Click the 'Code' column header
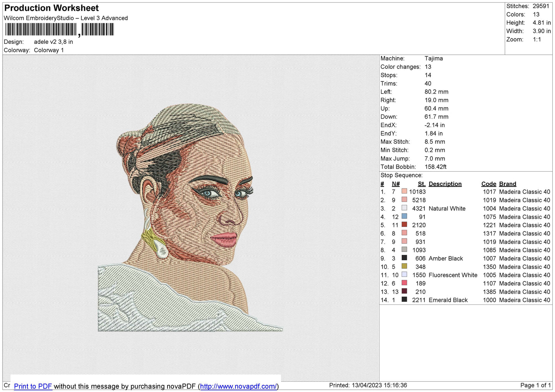Viewport: 555px width, 392px height. pyautogui.click(x=489, y=184)
